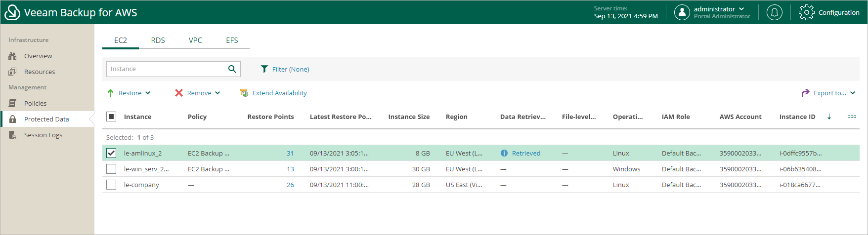Sort by the Region column header
This screenshot has height=235, width=868.
tap(456, 117)
